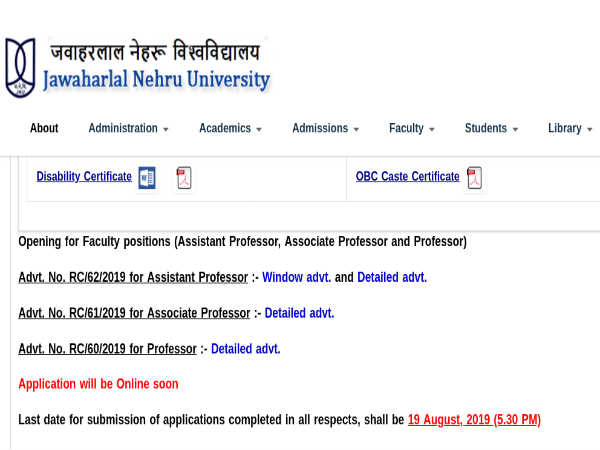The height and width of the screenshot is (450, 600).
Task: Select 'Opening for Faculty positions' heading text
Action: (x=243, y=242)
